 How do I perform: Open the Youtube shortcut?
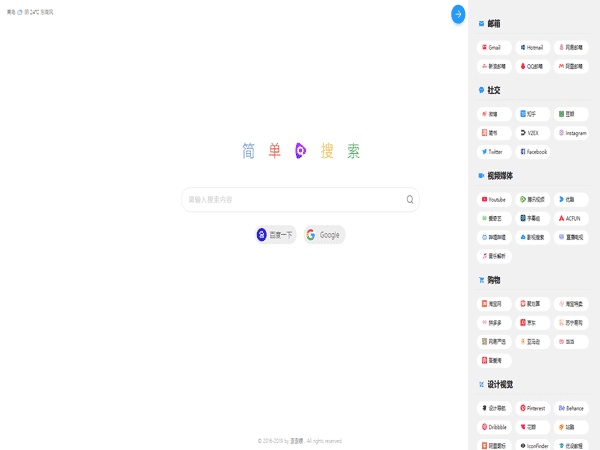click(495, 200)
